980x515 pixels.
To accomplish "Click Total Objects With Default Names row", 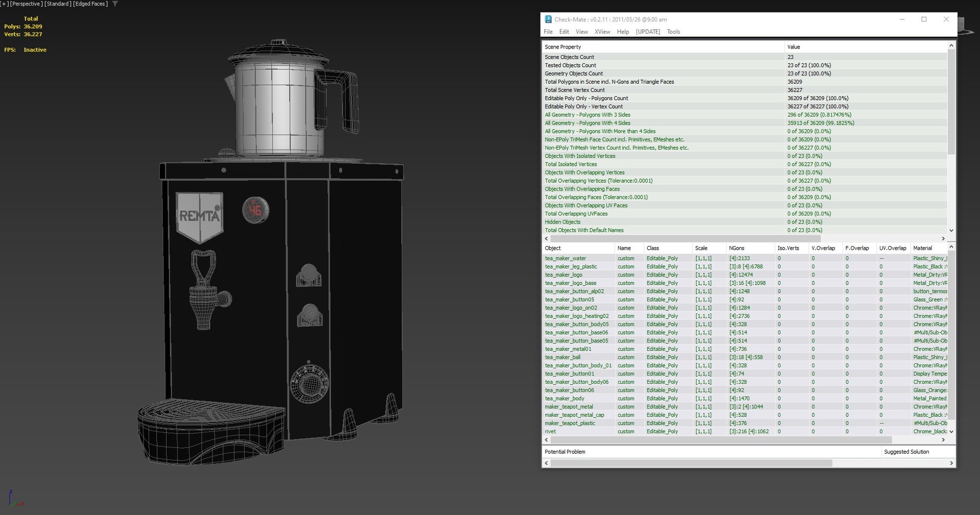I will tap(745, 230).
